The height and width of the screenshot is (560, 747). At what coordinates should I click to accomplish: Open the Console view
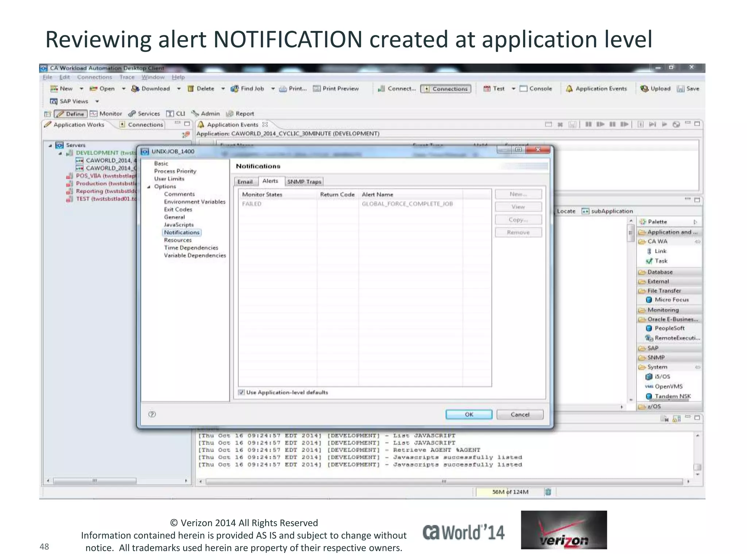pos(536,89)
